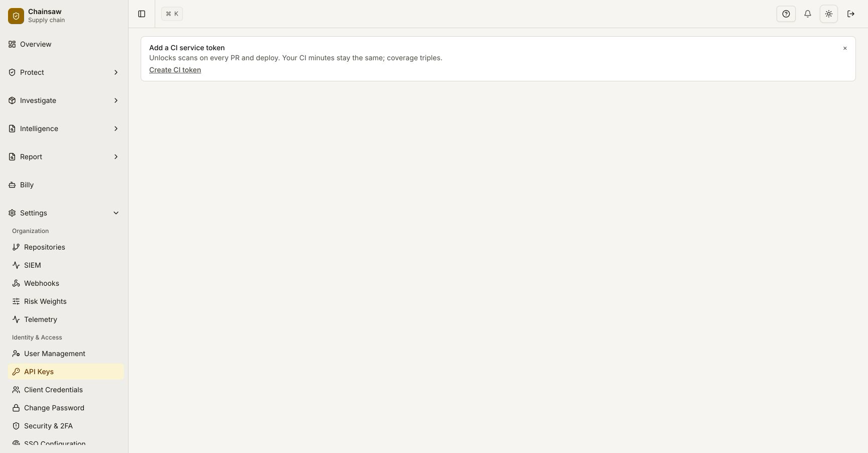Click the Billy robot icon
This screenshot has width=868, height=453.
[x=12, y=185]
